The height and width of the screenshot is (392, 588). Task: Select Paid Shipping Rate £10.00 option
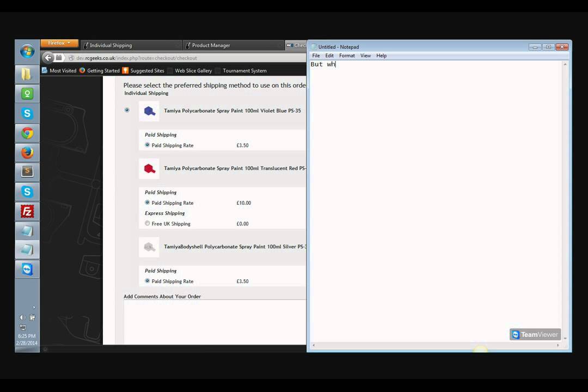click(147, 202)
